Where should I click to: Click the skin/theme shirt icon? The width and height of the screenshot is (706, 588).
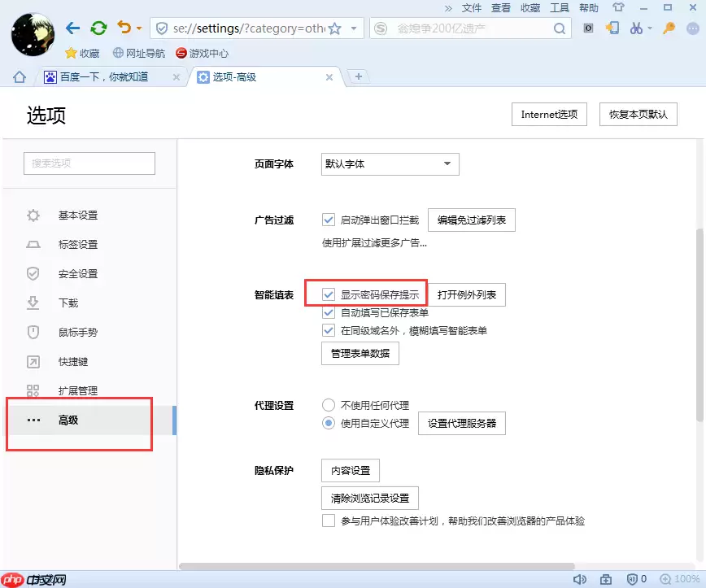[618, 8]
